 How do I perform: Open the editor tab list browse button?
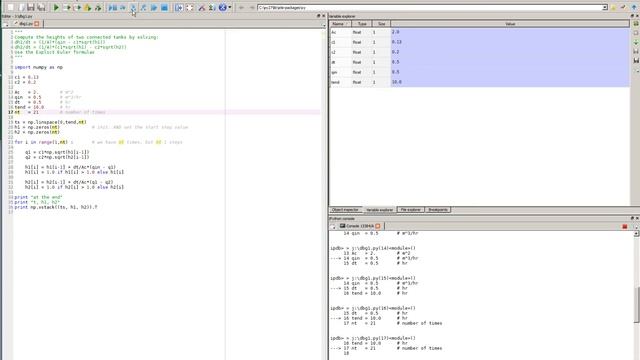(x=6, y=24)
